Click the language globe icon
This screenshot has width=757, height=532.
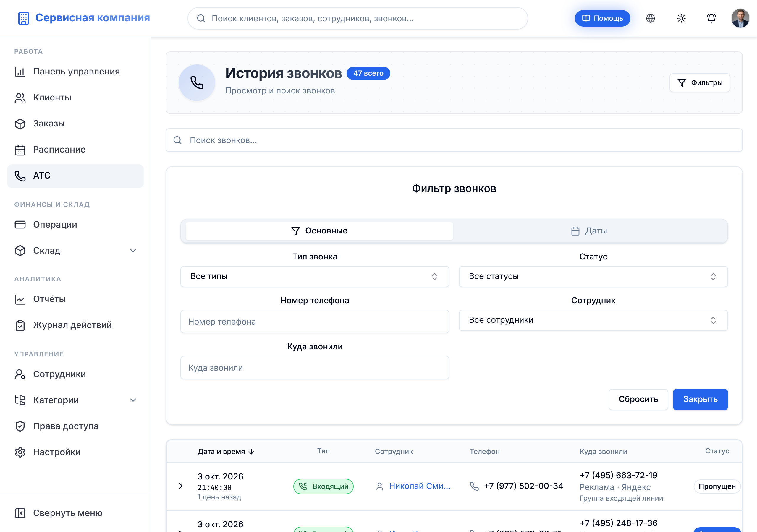pyautogui.click(x=650, y=18)
